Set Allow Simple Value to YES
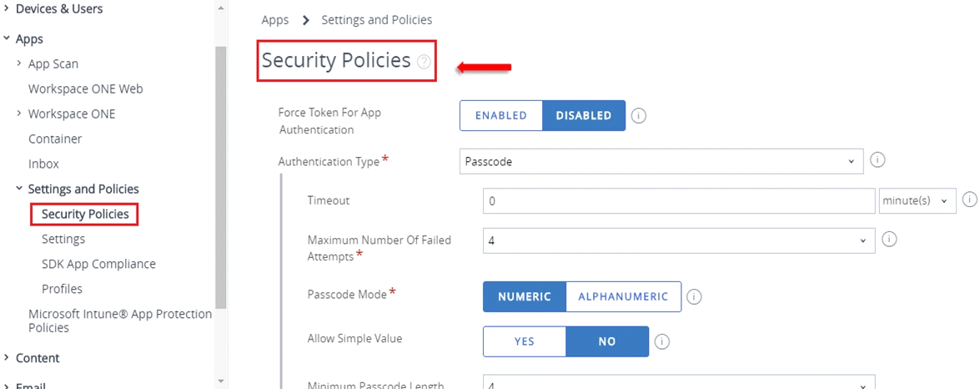980x389 pixels. (x=525, y=341)
